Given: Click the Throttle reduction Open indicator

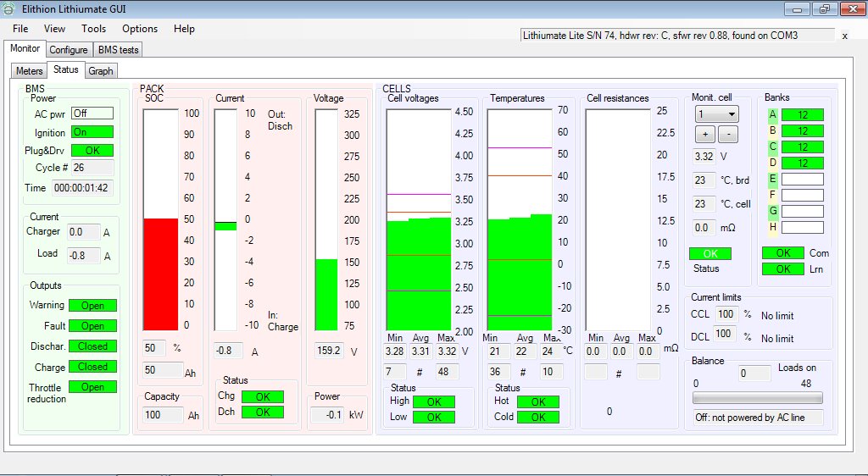Looking at the screenshot, I should [x=92, y=387].
